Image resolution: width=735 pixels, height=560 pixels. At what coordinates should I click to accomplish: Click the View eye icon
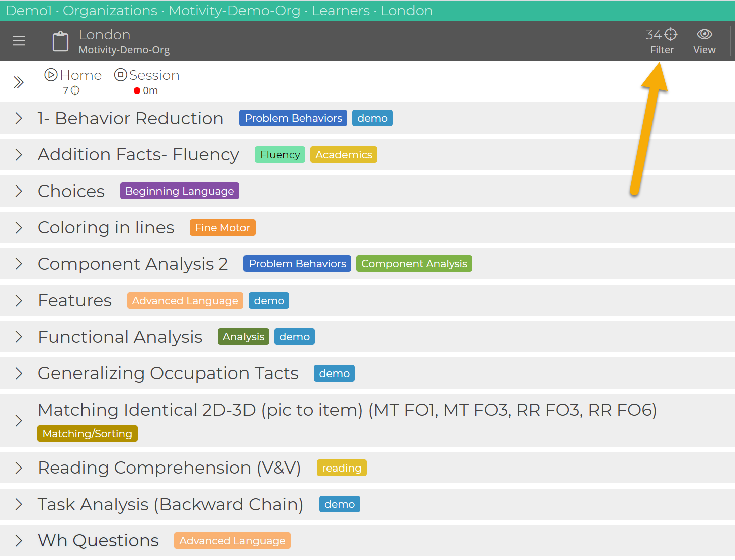click(704, 34)
